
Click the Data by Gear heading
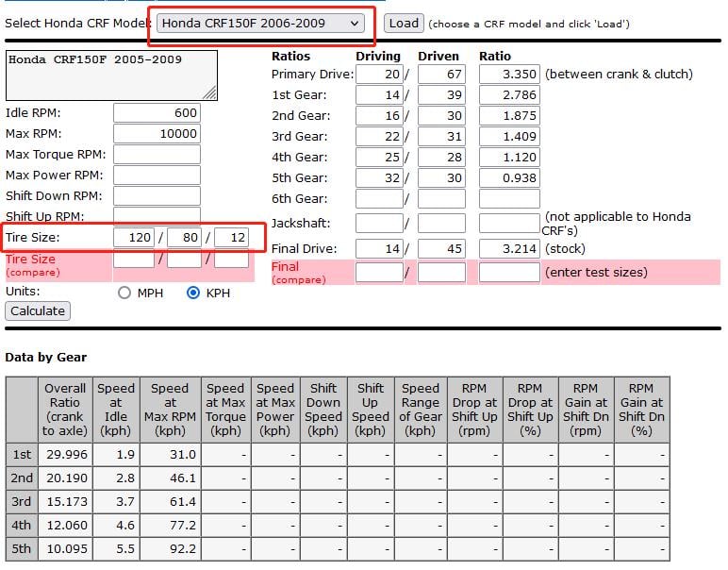pos(46,358)
